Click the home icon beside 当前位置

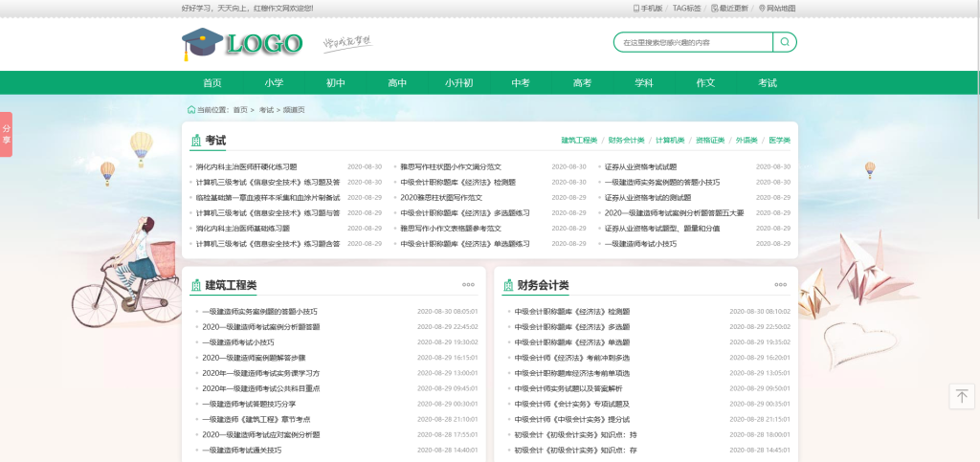191,110
